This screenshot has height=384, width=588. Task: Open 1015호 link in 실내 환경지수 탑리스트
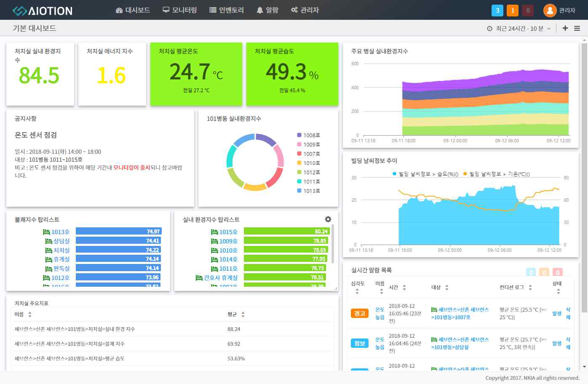click(x=228, y=232)
